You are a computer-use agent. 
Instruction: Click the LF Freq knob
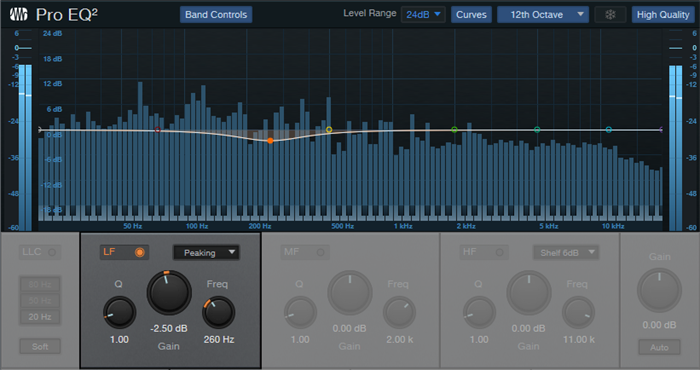[x=218, y=312]
